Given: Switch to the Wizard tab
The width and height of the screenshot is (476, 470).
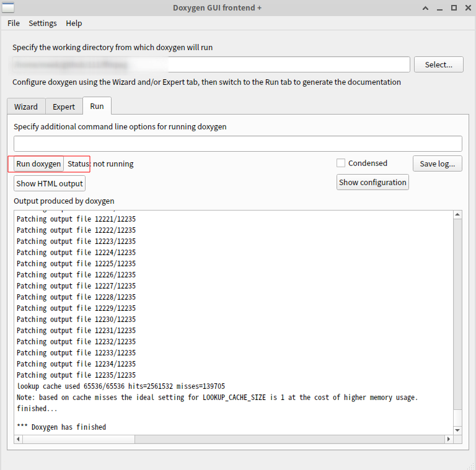Looking at the screenshot, I should point(26,107).
